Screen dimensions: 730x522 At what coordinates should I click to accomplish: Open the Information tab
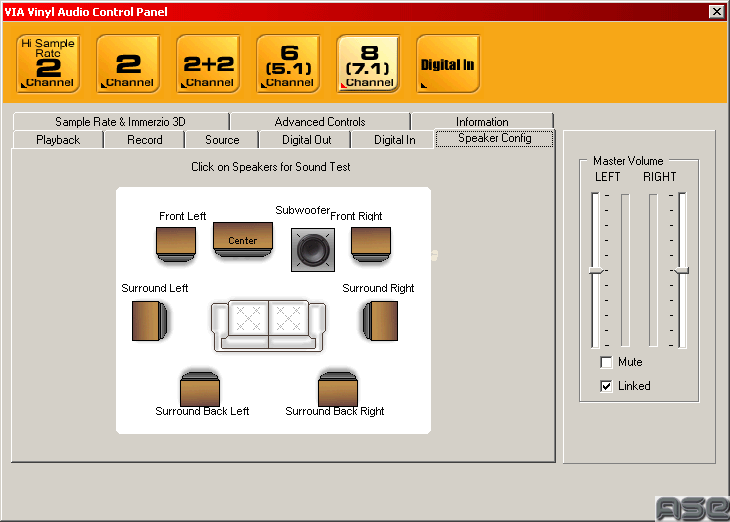pyautogui.click(x=482, y=122)
